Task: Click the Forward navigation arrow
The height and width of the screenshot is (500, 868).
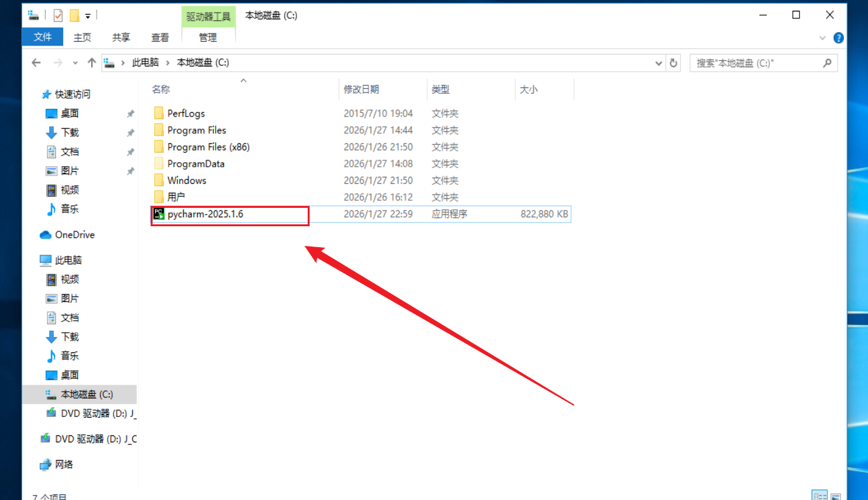Action: (58, 63)
